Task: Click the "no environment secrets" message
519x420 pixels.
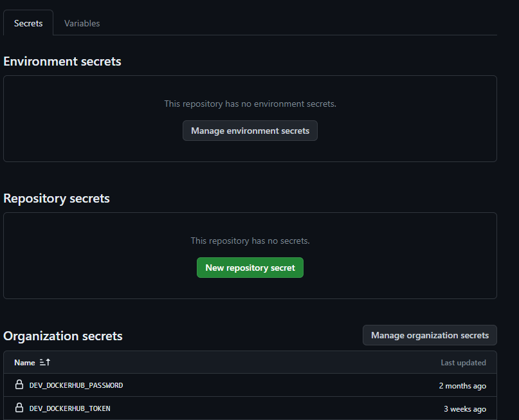Action: coord(250,104)
